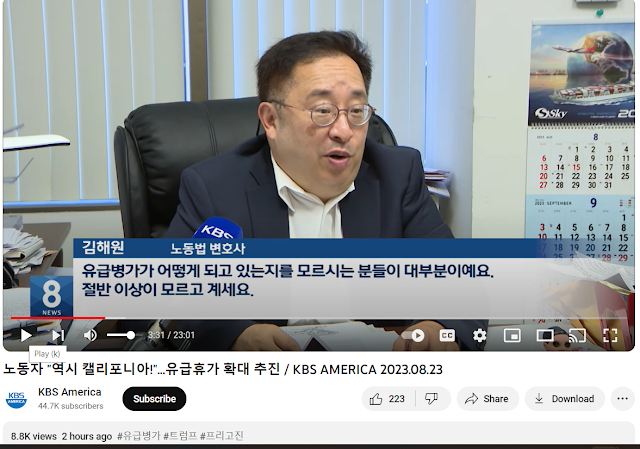The height and width of the screenshot is (449, 640).
Task: Play the video with the play button
Action: [26, 336]
